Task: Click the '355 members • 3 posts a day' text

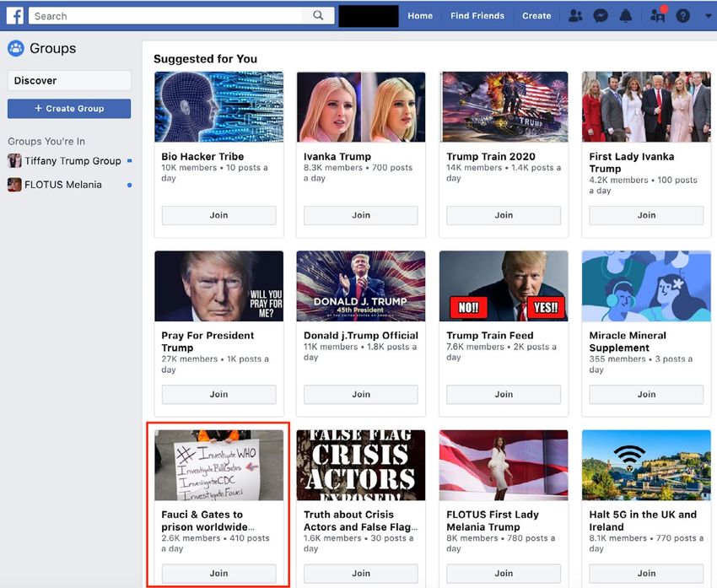Action: click(640, 364)
